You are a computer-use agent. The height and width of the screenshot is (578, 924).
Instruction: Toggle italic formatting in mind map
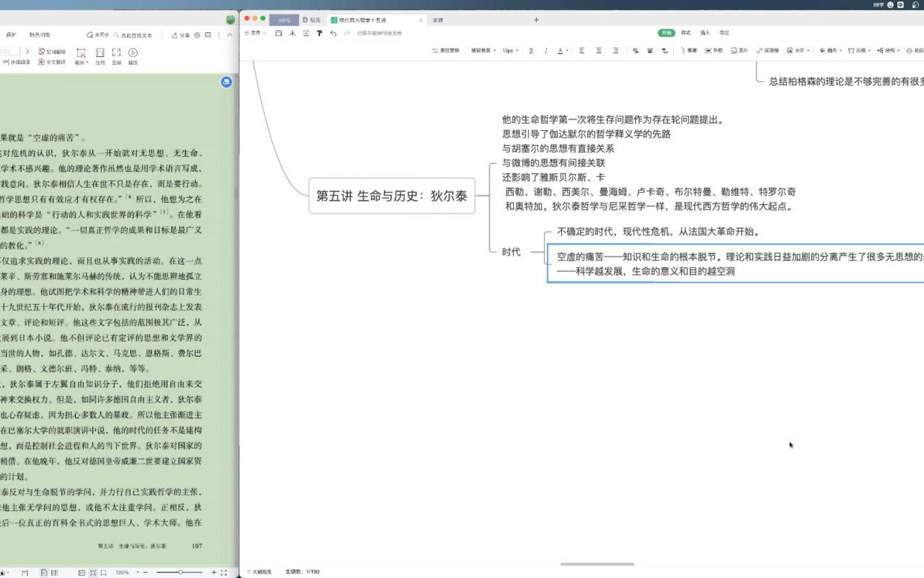pyautogui.click(x=546, y=51)
